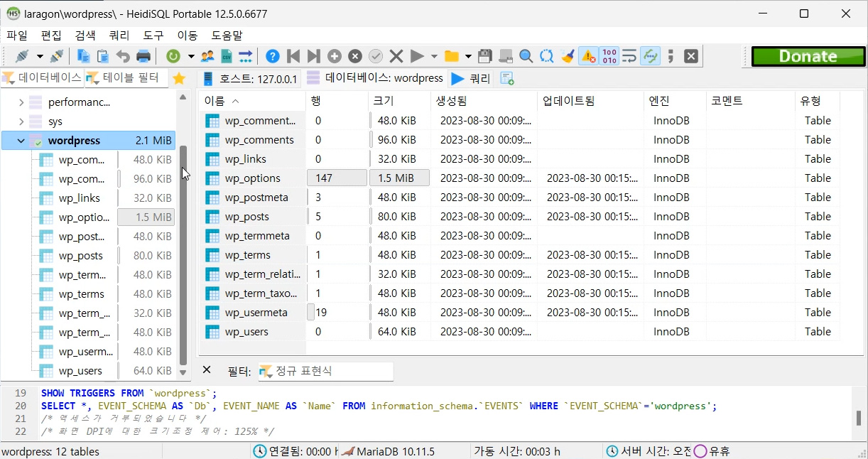
Task: Click the green refresh icon
Action: [173, 56]
